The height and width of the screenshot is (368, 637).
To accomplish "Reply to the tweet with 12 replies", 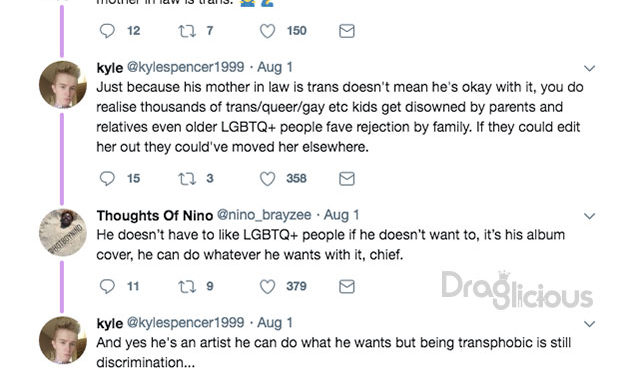I will (107, 31).
